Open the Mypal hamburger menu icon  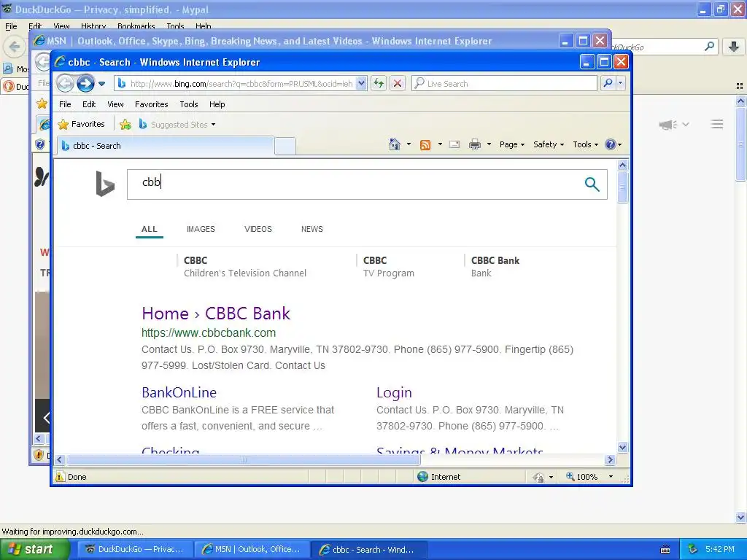(x=717, y=124)
